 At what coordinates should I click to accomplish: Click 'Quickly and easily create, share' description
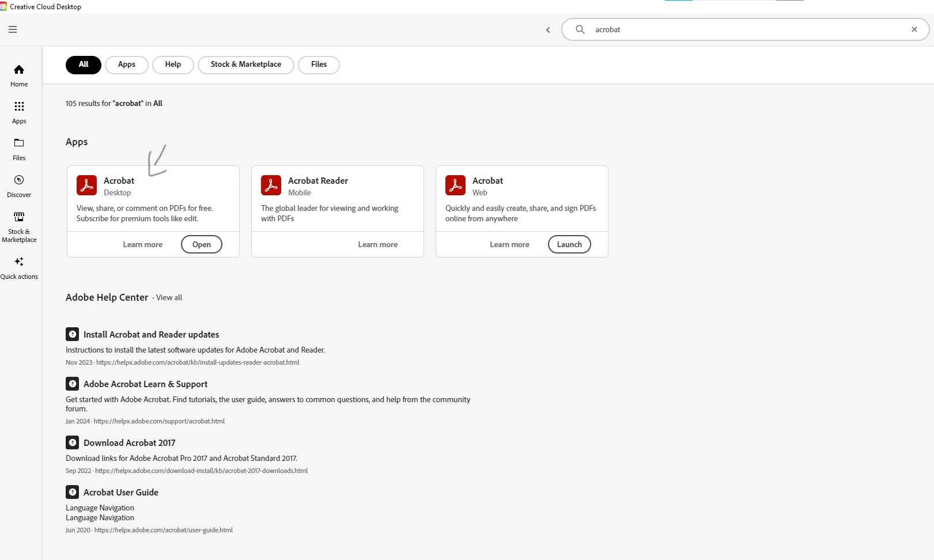(x=521, y=213)
